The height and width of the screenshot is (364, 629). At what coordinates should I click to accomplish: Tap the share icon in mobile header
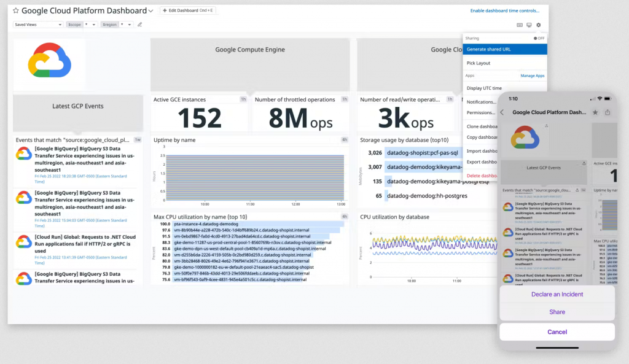pos(608,112)
